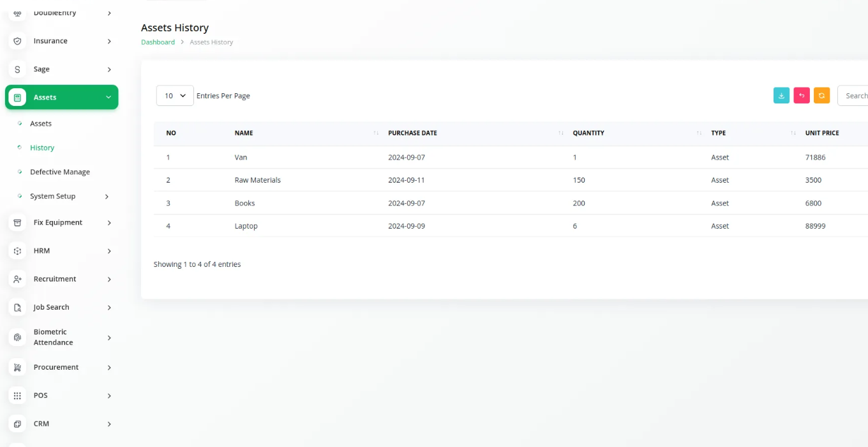The width and height of the screenshot is (868, 447).
Task: Click the Recruitment person icon
Action: (17, 279)
